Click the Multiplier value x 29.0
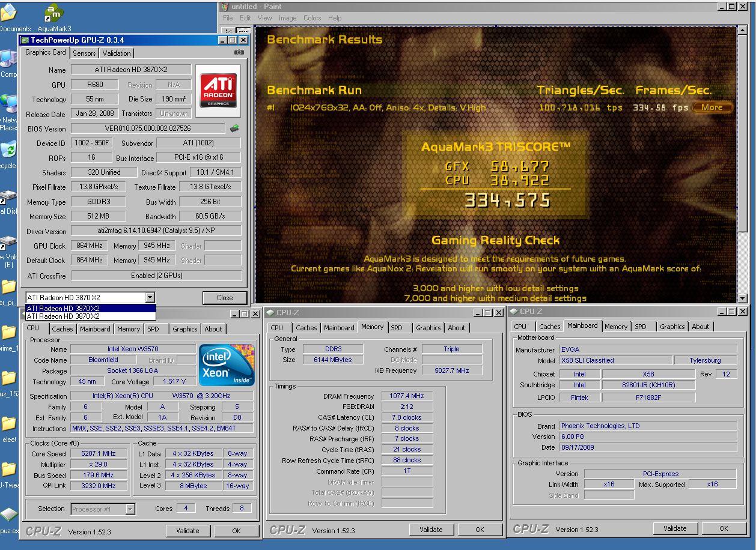The width and height of the screenshot is (756, 550). pyautogui.click(x=99, y=465)
